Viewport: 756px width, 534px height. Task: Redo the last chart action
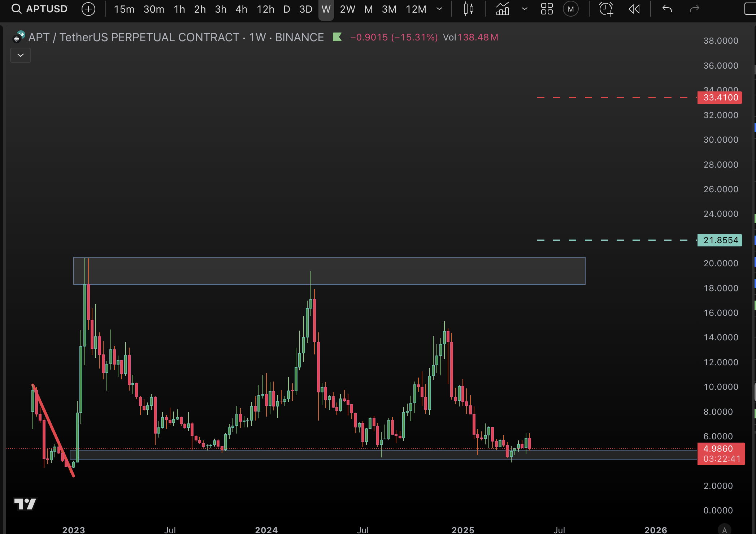(x=694, y=9)
